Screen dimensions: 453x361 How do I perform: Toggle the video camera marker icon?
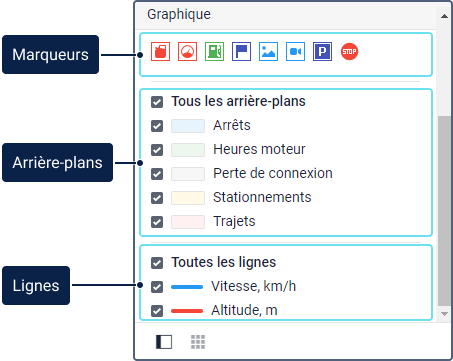295,52
